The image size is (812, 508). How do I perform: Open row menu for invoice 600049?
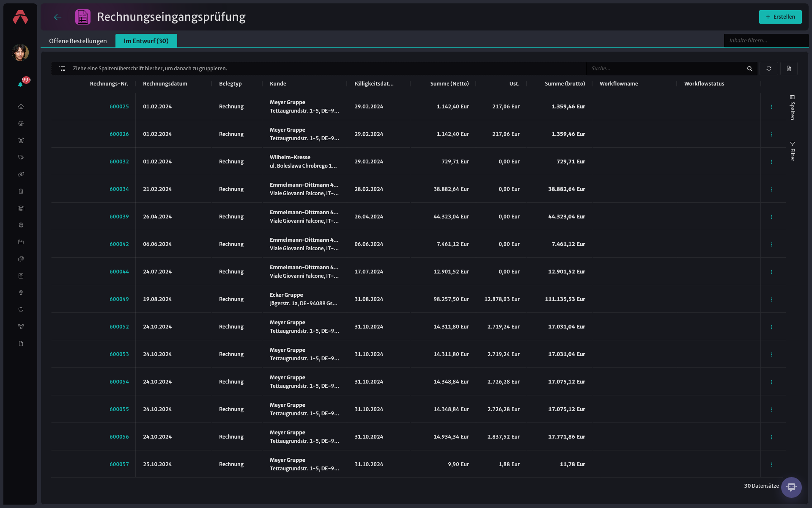771,299
